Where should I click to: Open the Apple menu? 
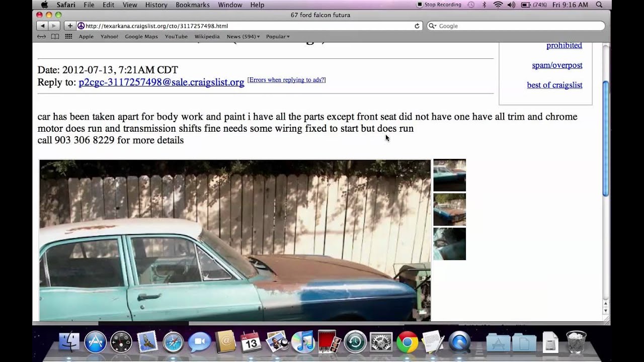click(x=44, y=5)
